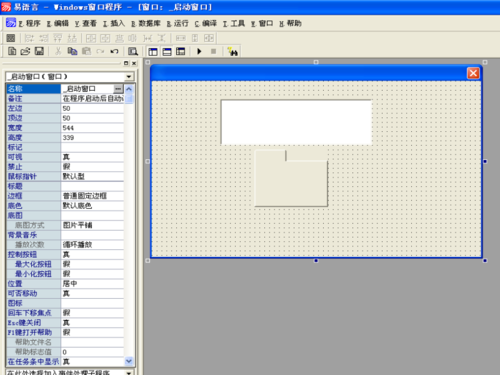
Task: Click the ellipsis button beside 名称 value
Action: coord(118,89)
